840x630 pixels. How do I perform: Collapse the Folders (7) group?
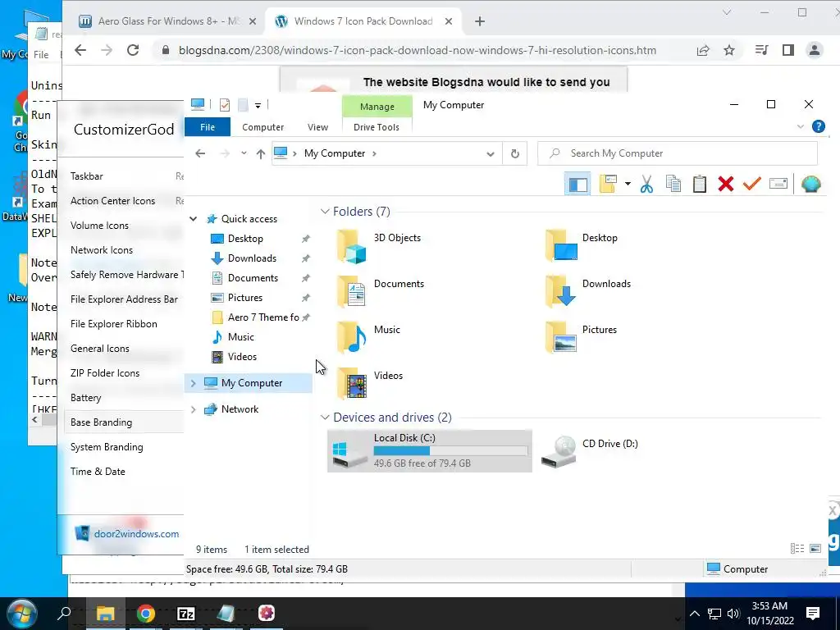coord(325,212)
